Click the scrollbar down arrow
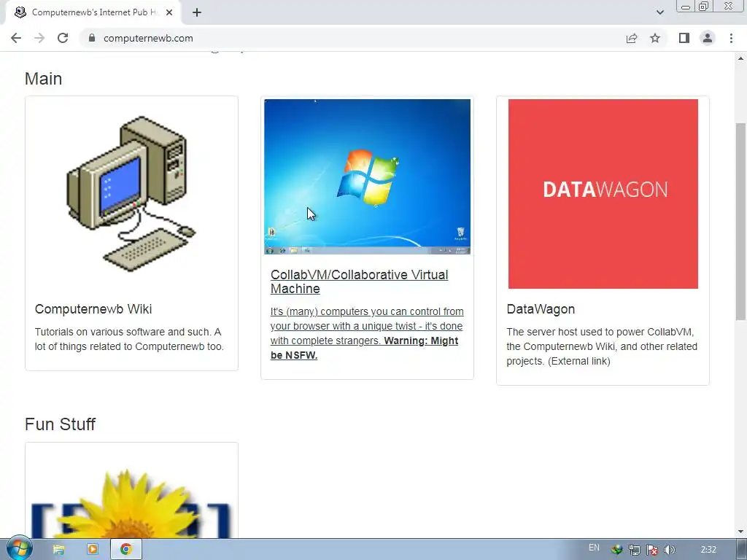 click(740, 532)
